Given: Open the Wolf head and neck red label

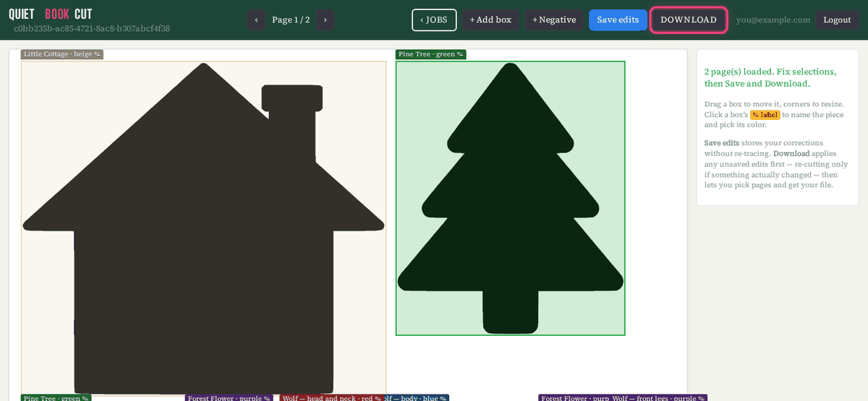Looking at the screenshot, I should [331, 397].
